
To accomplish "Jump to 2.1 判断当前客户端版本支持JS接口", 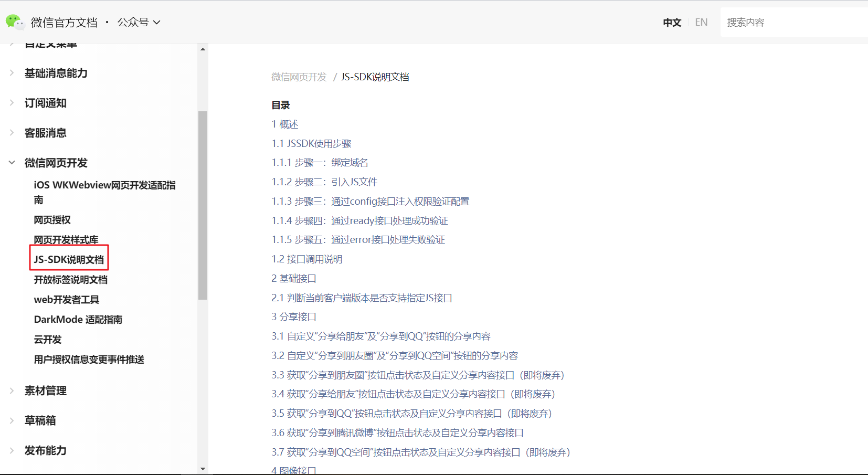I will (362, 298).
